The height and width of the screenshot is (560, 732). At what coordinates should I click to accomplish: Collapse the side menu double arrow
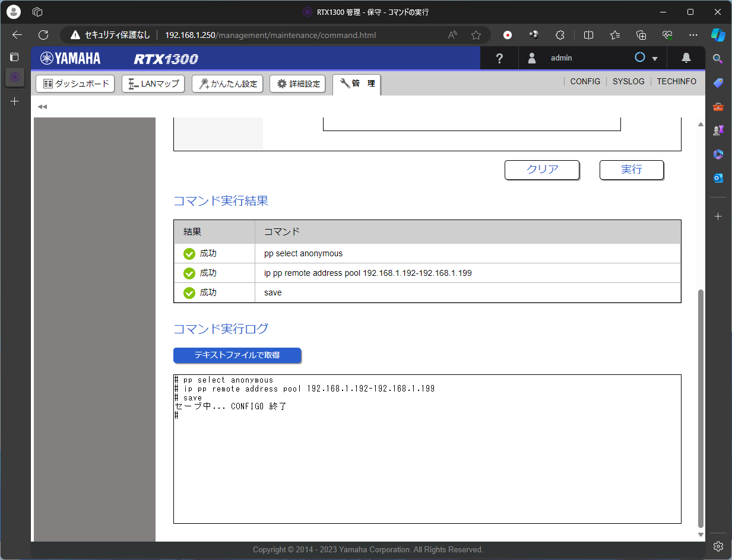point(42,107)
